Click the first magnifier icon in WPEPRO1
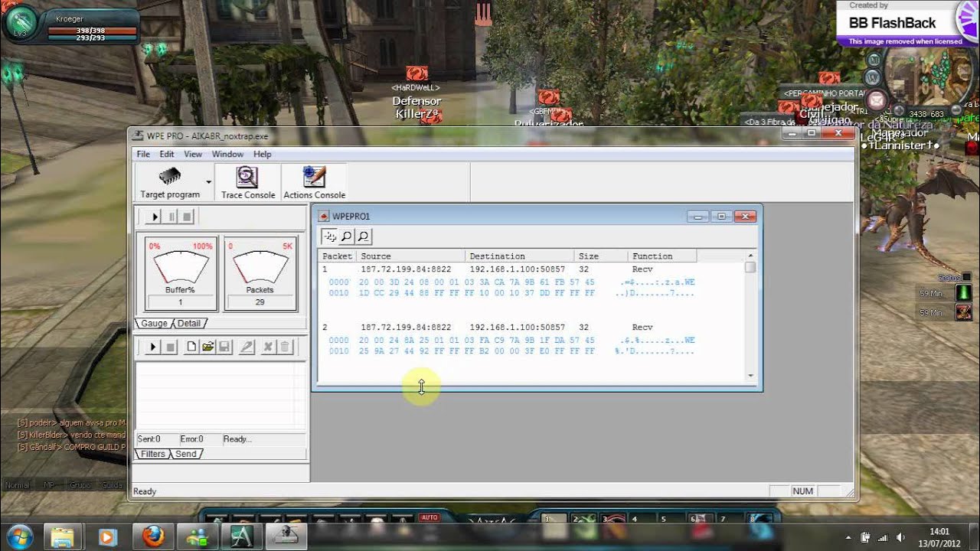 [346, 236]
